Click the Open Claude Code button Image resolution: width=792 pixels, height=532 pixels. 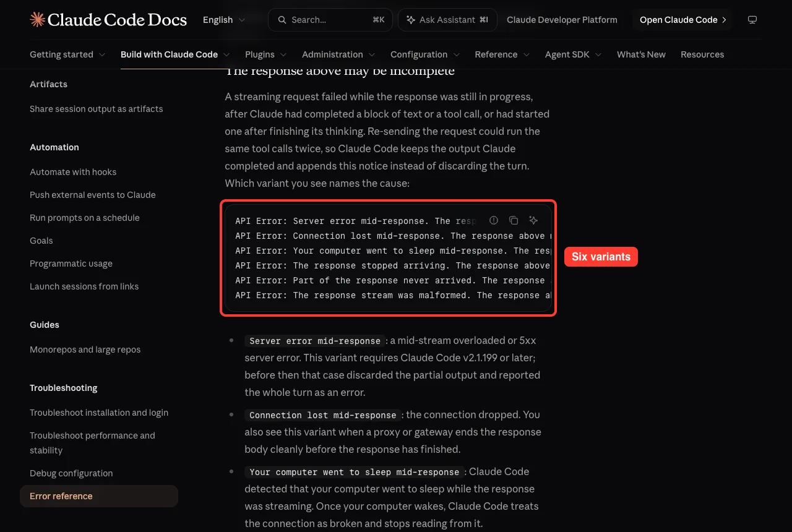pos(682,20)
